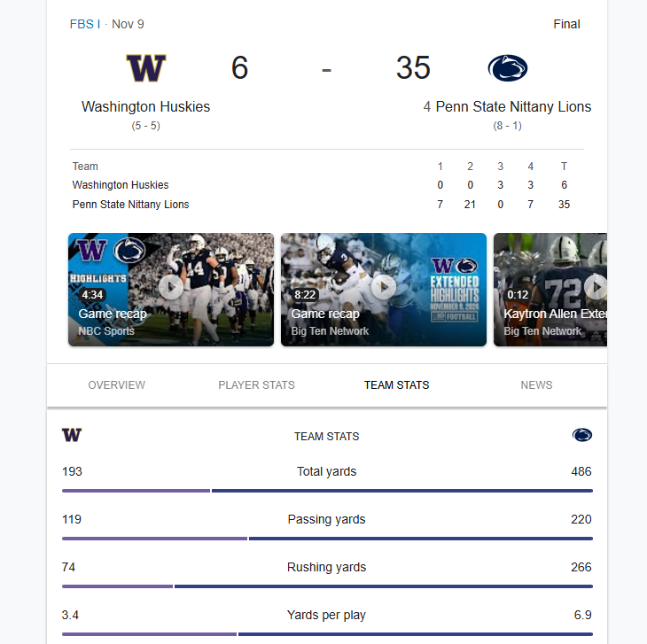Click Washington Huskies row in score table

point(121,185)
